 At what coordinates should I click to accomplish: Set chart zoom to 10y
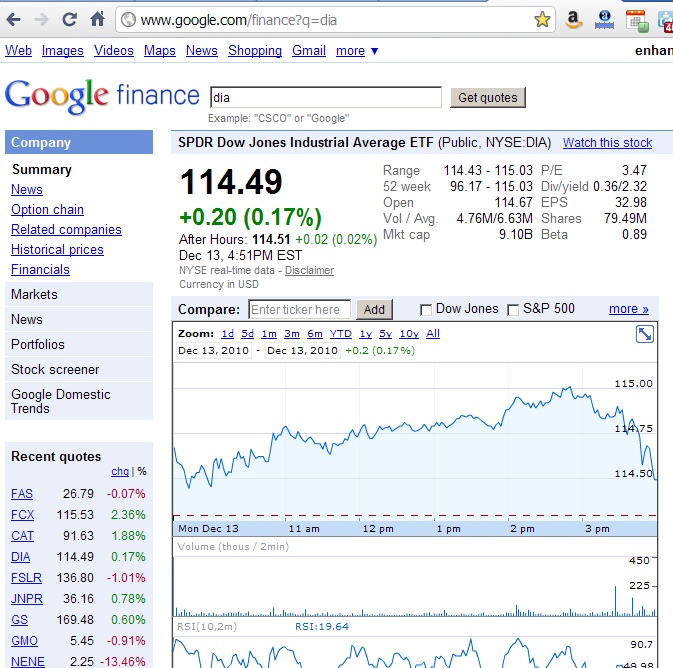pyautogui.click(x=409, y=334)
